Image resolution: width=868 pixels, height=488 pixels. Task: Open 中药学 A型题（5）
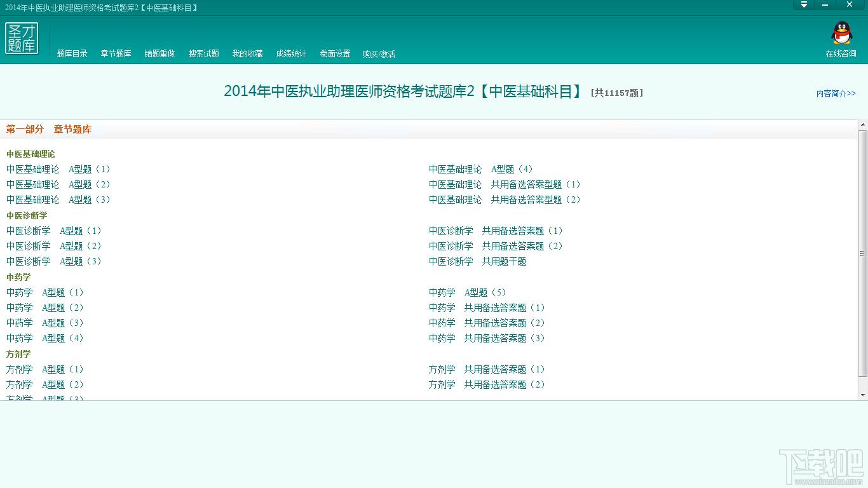(x=467, y=293)
